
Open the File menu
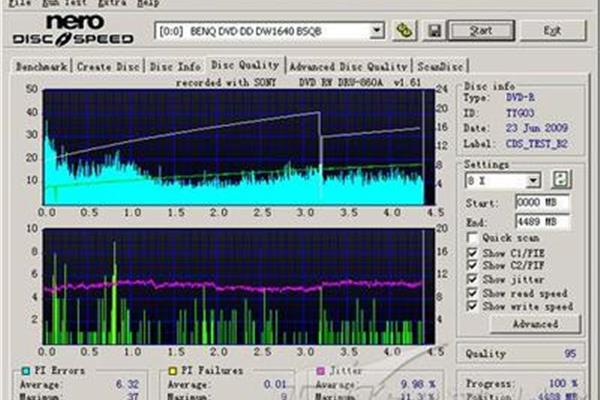pos(20,3)
